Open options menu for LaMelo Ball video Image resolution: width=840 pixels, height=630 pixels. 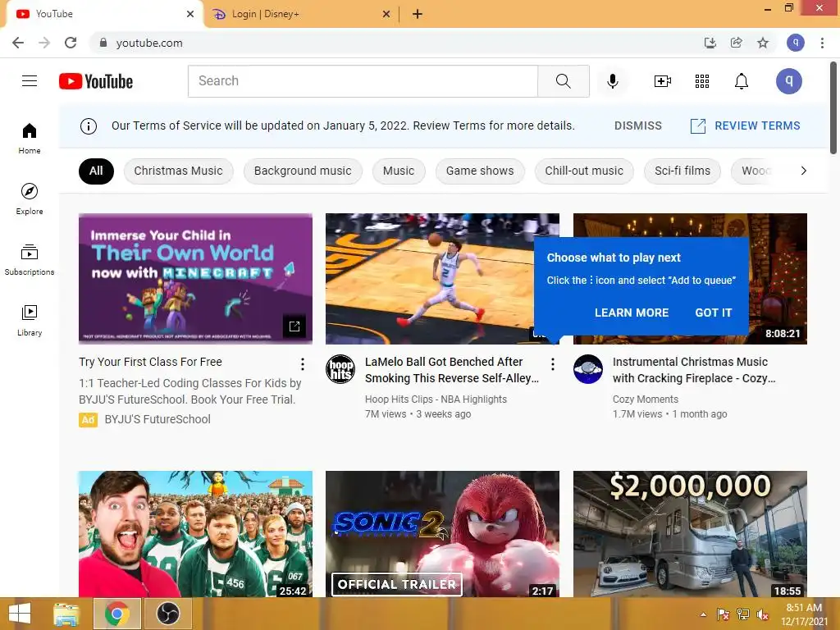pos(552,364)
